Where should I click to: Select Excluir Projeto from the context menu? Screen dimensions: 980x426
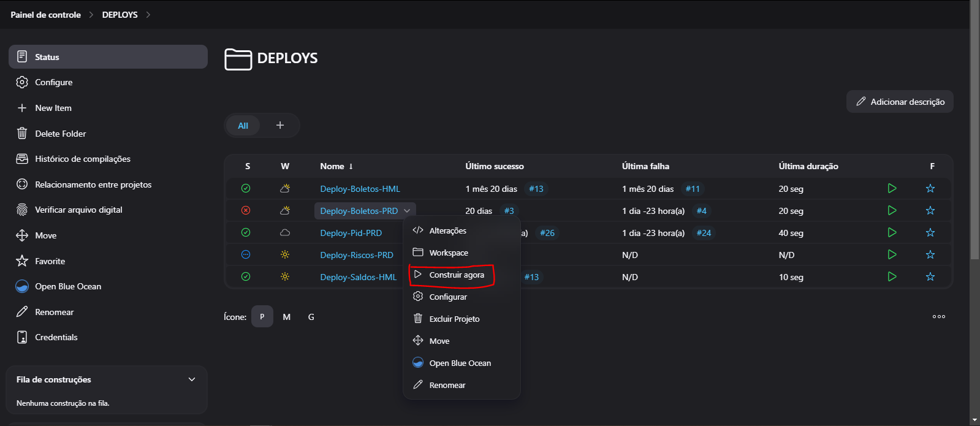coord(454,319)
